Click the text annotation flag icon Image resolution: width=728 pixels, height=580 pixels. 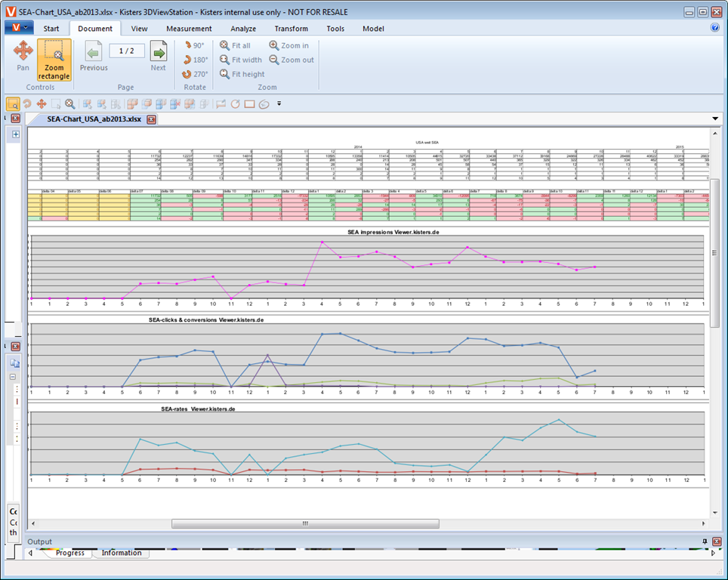pos(221,104)
